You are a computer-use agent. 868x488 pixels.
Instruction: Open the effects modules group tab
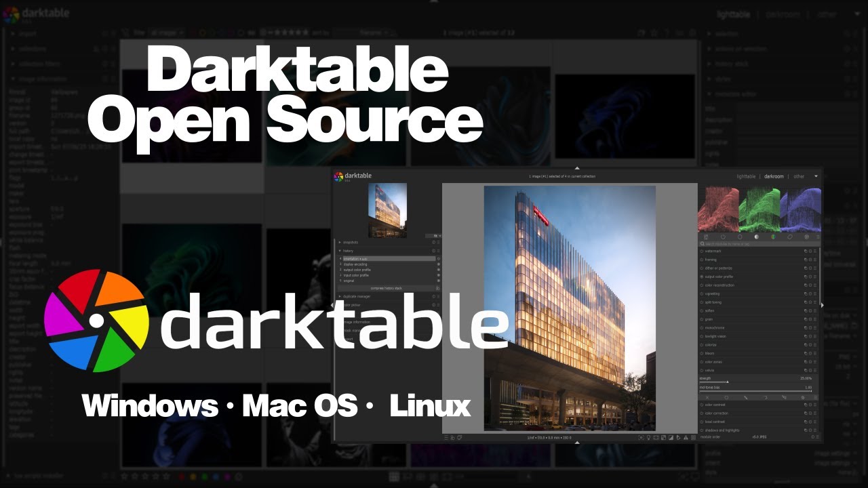point(807,237)
